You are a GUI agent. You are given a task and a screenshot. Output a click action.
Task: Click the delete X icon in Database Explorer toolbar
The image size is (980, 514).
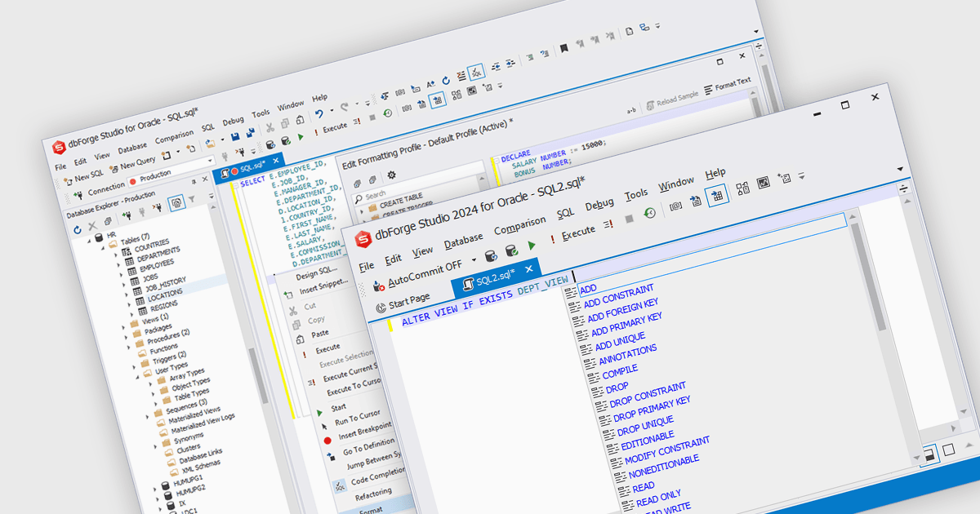[x=92, y=225]
